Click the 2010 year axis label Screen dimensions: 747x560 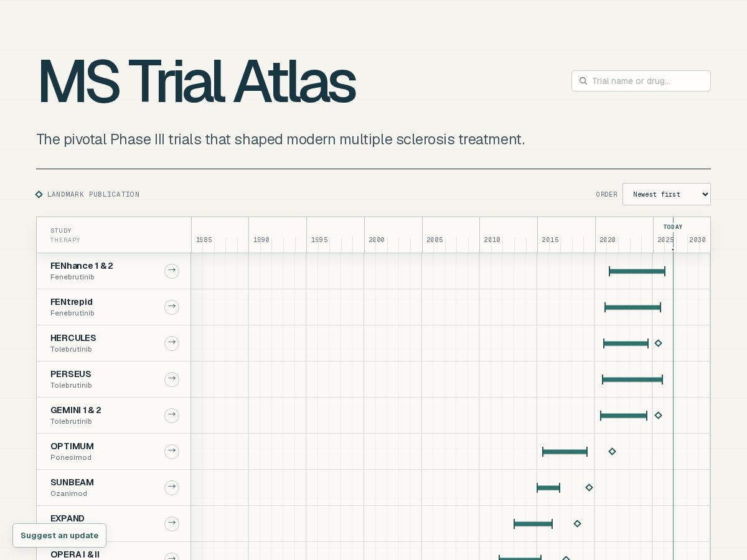pos(492,240)
